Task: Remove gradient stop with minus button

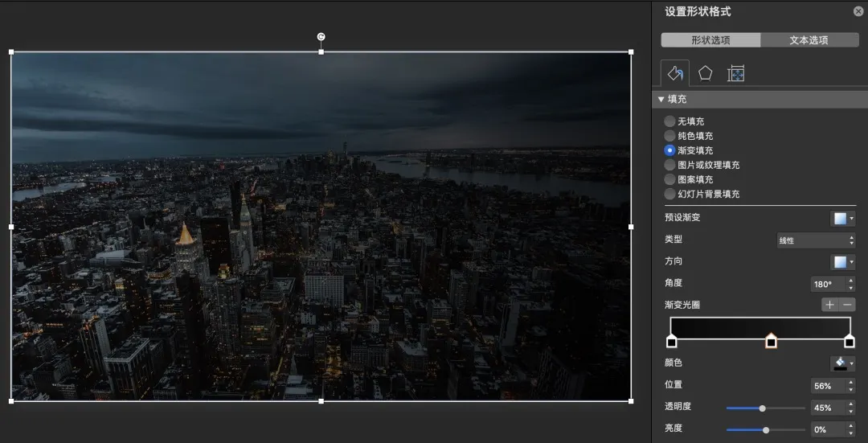Action: (847, 305)
